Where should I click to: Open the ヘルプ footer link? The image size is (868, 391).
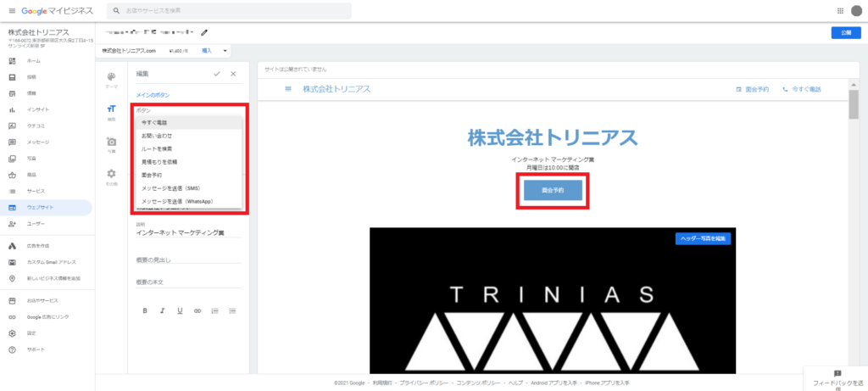(x=515, y=383)
